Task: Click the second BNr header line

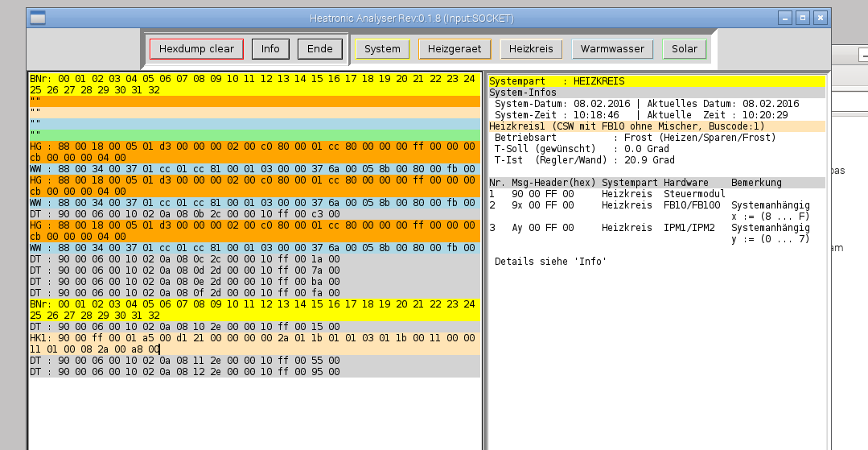Action: tap(255, 309)
